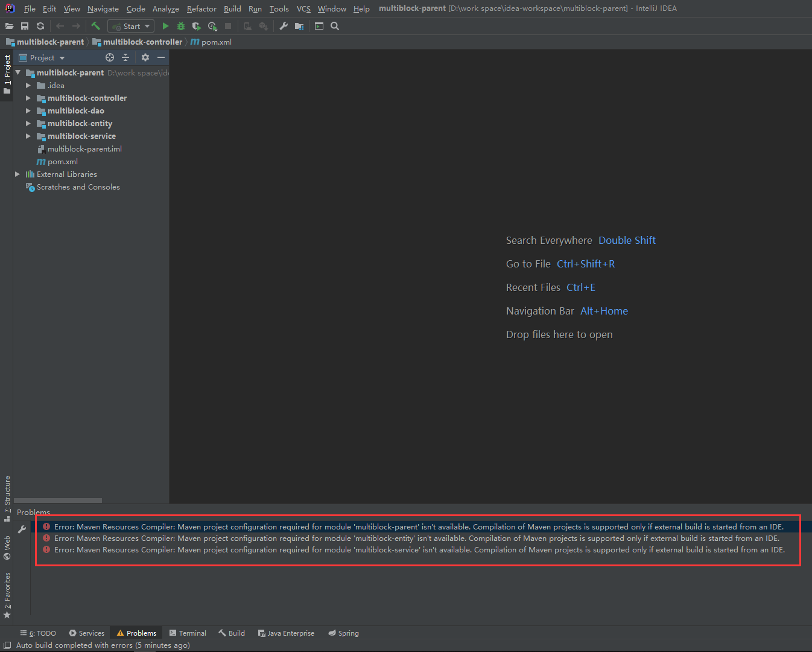
Task: Expand the multiblock-controller module node
Action: coord(28,98)
